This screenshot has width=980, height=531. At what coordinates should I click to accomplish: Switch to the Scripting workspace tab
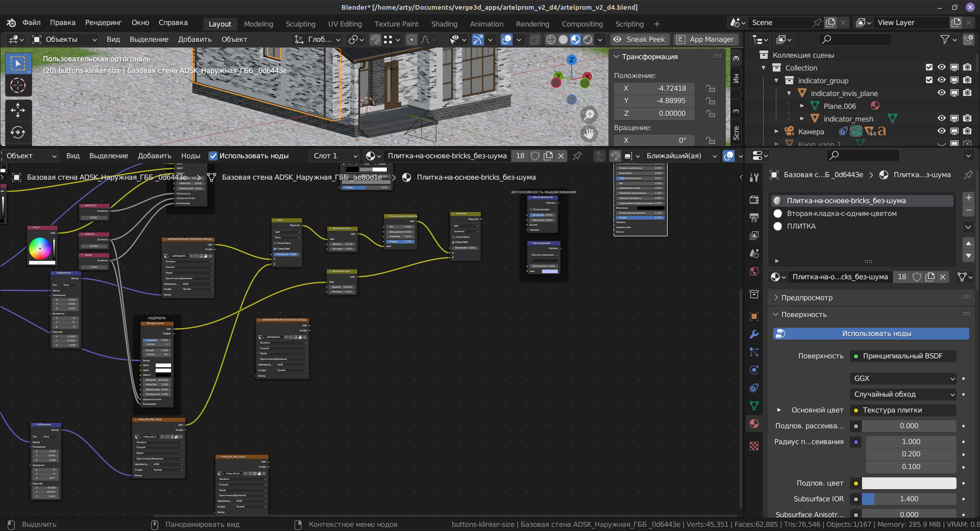[629, 24]
